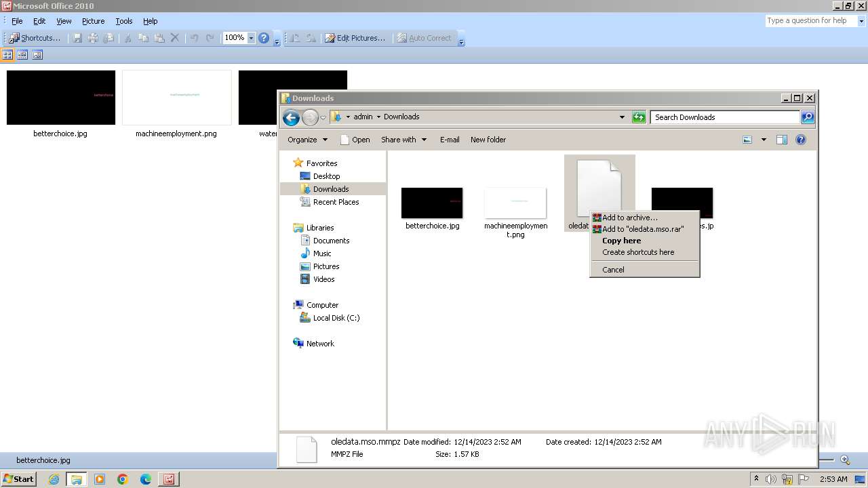Open the Edit menu
Viewport: 868px width, 488px height.
click(x=39, y=21)
